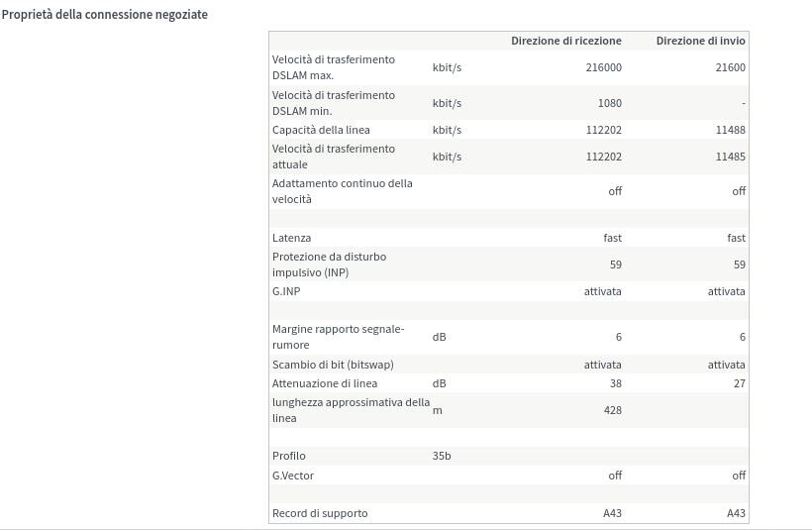Click the 'Latenza' row label

click(291, 238)
